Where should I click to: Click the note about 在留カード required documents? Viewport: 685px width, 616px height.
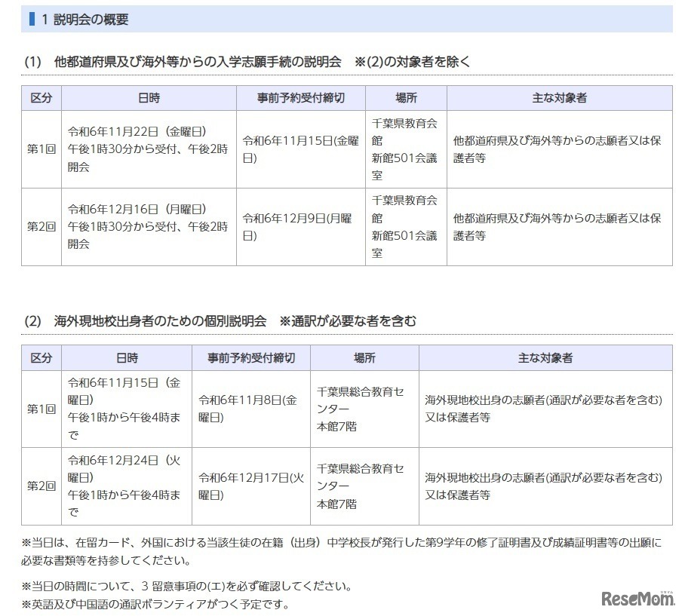click(341, 551)
